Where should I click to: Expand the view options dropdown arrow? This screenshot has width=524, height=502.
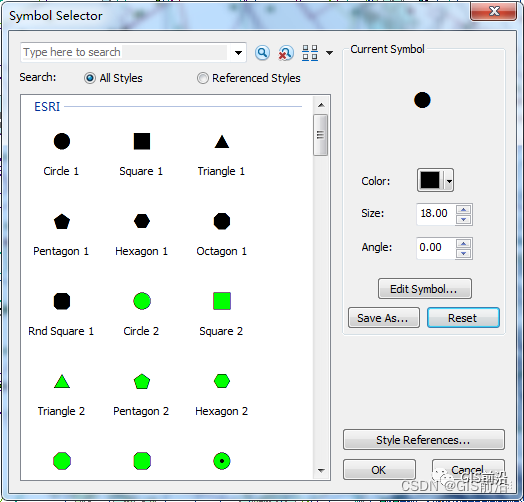coord(329,53)
